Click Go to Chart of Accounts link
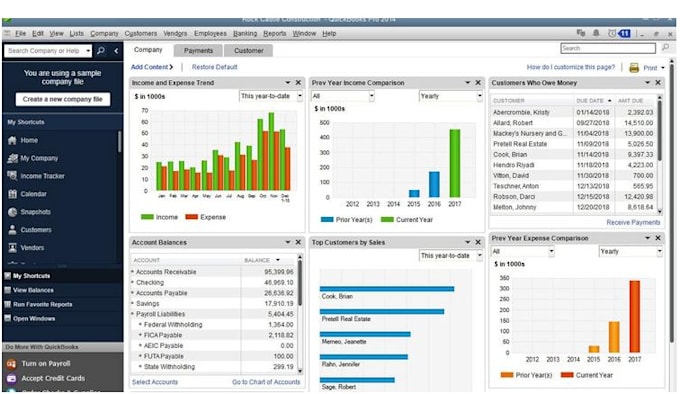The width and height of the screenshot is (680, 394). 266,382
